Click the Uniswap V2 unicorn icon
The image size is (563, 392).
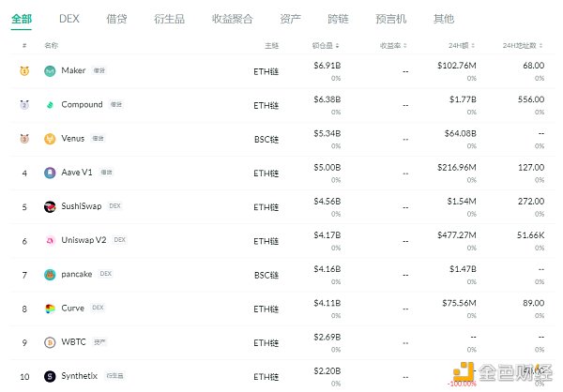point(50,240)
